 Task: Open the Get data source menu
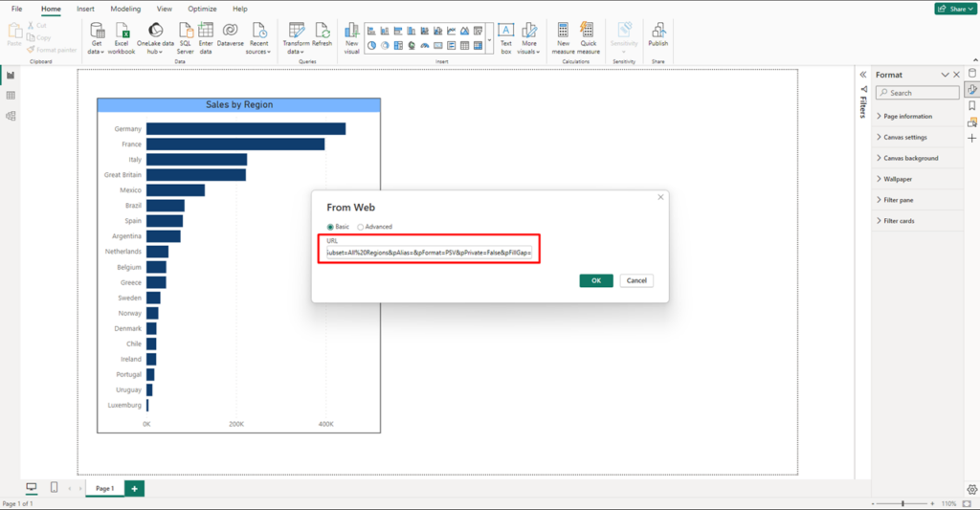point(97,38)
